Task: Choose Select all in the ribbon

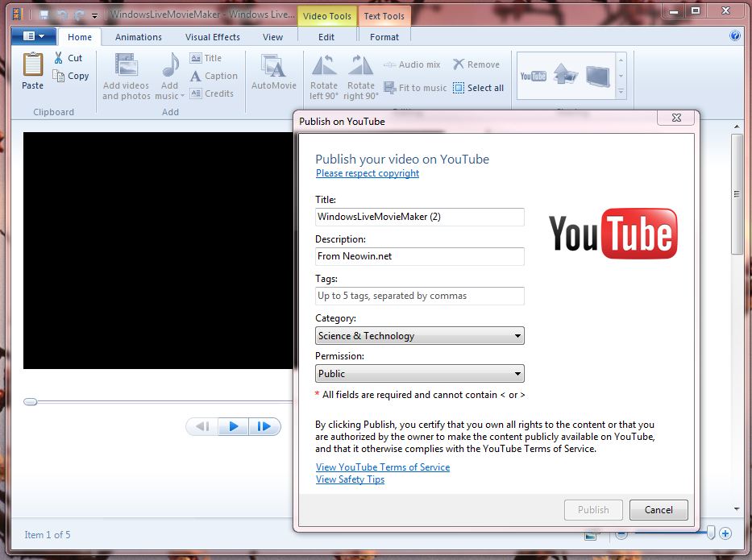Action: click(478, 88)
